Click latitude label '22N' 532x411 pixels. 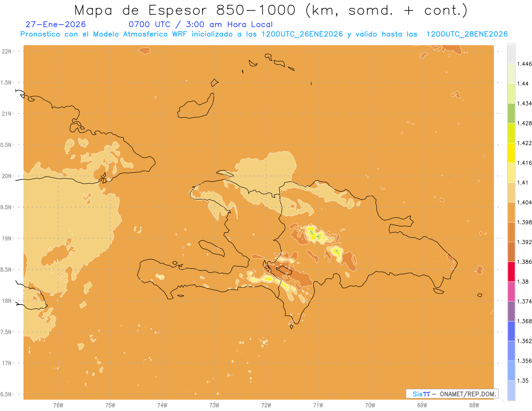pyautogui.click(x=7, y=51)
